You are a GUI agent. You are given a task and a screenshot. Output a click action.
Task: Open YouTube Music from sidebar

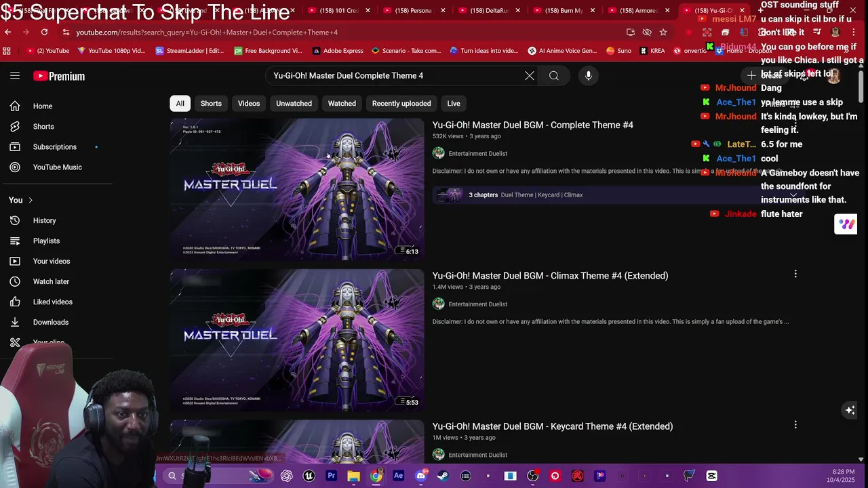pos(56,167)
